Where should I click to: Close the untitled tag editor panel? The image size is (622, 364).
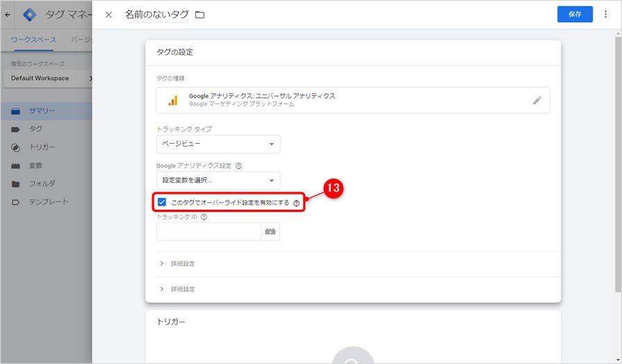(108, 15)
